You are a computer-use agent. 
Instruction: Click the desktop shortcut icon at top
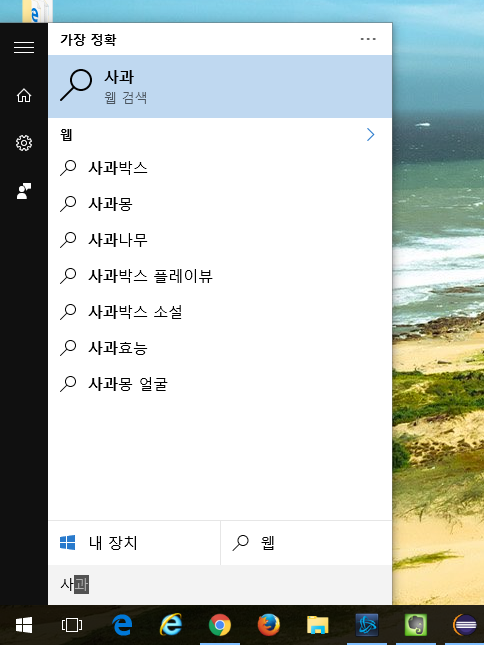coord(37,11)
